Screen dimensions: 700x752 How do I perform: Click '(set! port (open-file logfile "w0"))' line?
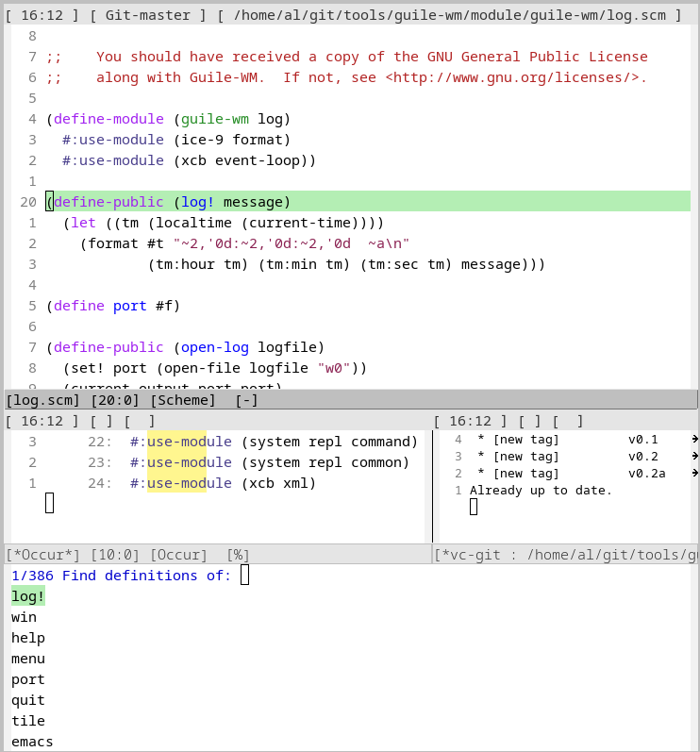[x=215, y=368]
